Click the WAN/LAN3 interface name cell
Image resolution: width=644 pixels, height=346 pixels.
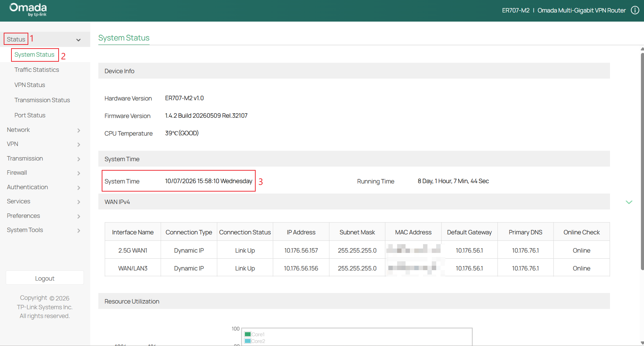coord(133,268)
